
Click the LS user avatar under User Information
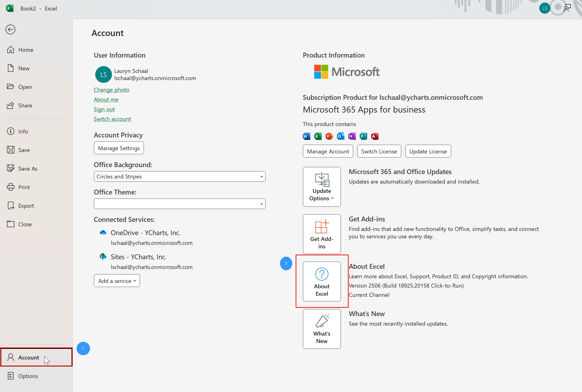click(x=103, y=75)
